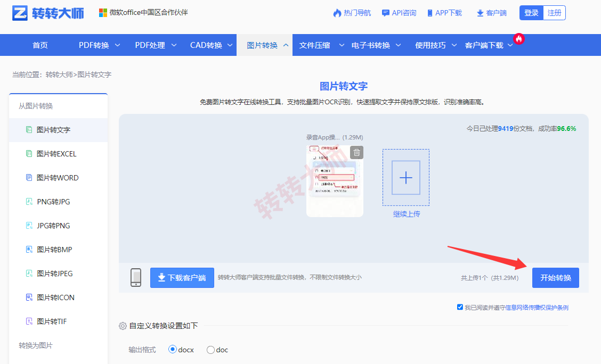This screenshot has width=601, height=364.
Task: Click the uploaded image thumbnail
Action: click(335, 181)
